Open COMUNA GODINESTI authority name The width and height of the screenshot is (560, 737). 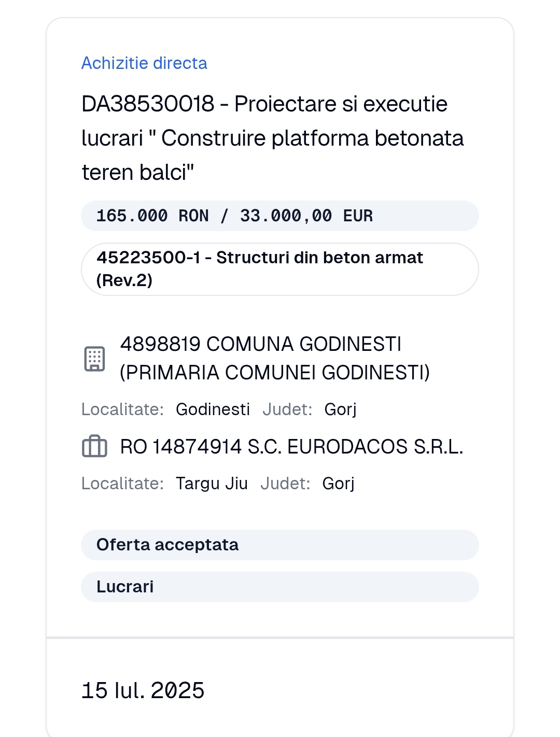tap(275, 358)
